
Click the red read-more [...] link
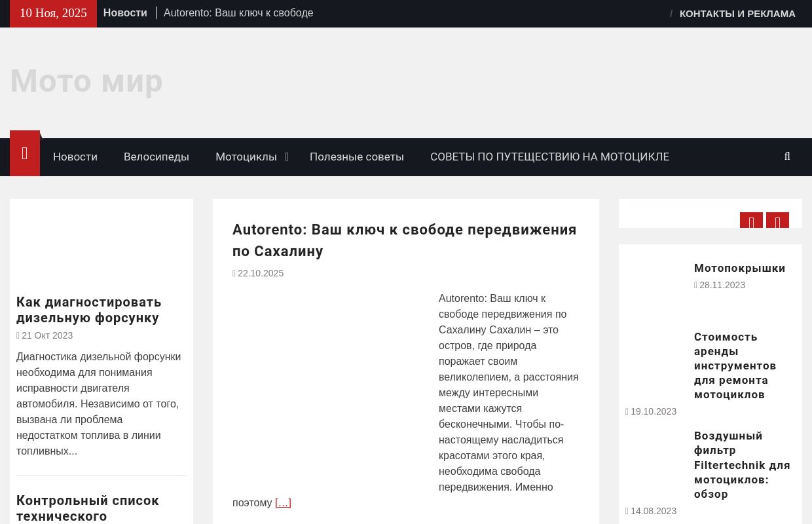pos(283,503)
